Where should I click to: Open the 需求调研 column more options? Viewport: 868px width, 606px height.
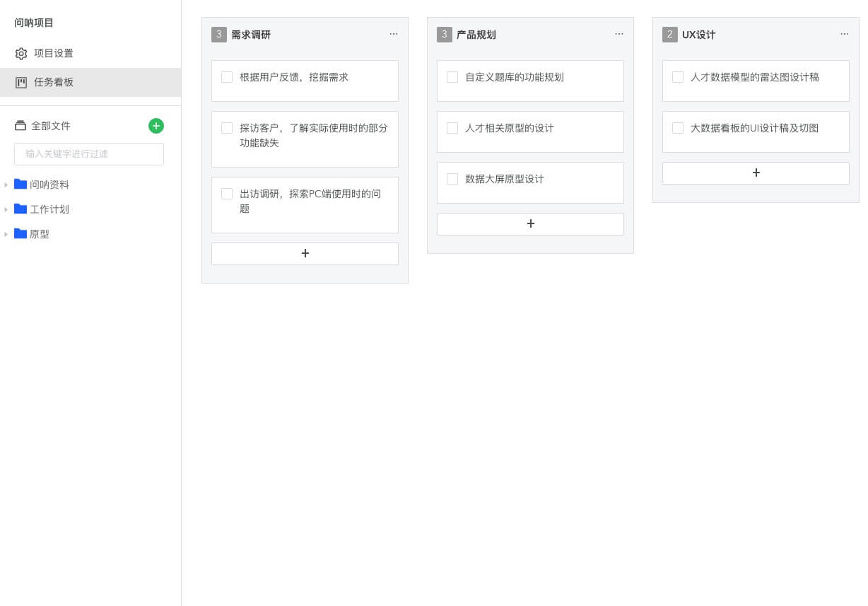(x=394, y=34)
